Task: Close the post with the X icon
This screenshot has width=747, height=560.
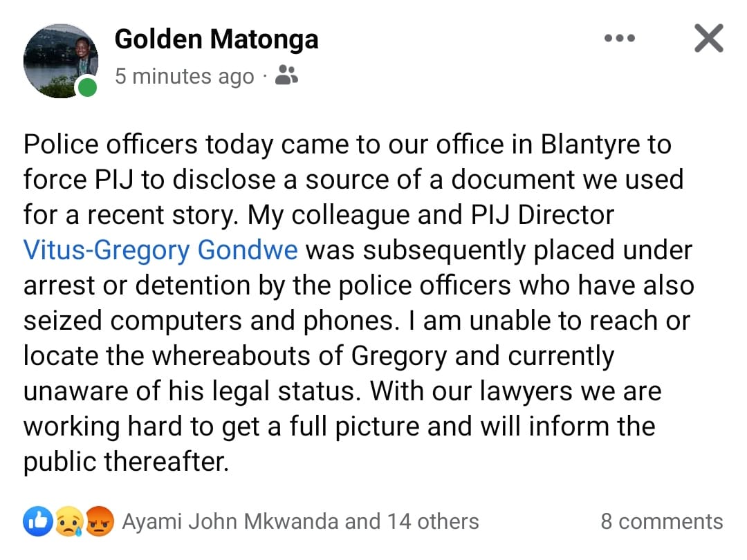Action: click(x=708, y=39)
